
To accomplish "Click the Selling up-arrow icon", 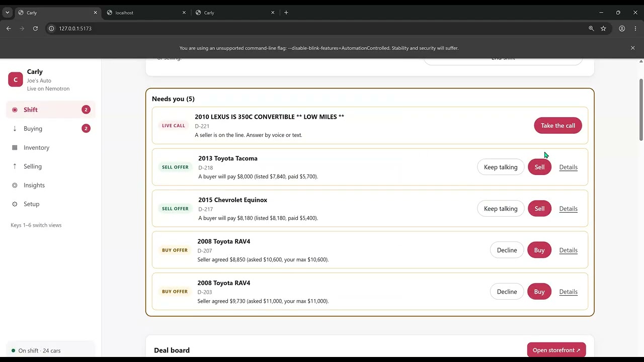I will pos(15,166).
